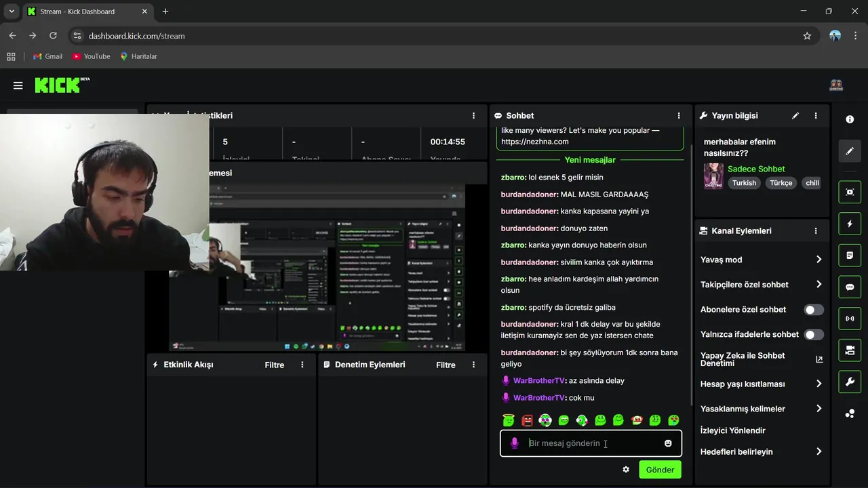Bookmark this page with star icon
Screen dimensions: 868x488
click(807, 36)
